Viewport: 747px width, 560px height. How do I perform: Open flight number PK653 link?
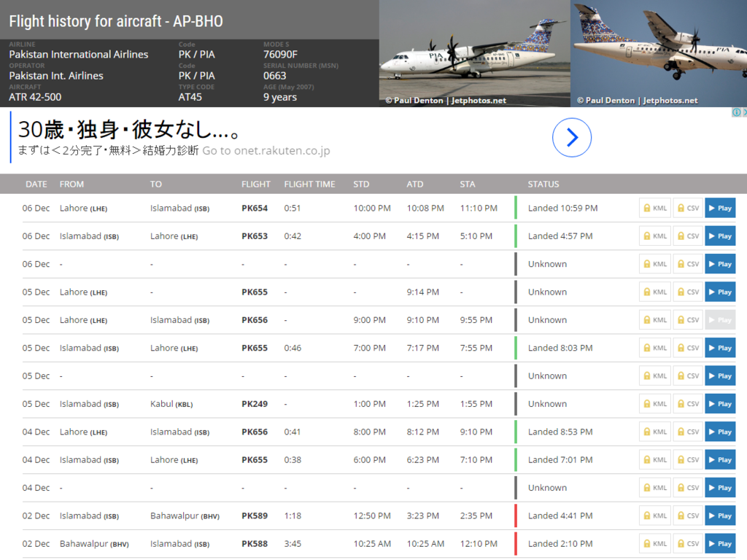[x=255, y=236]
